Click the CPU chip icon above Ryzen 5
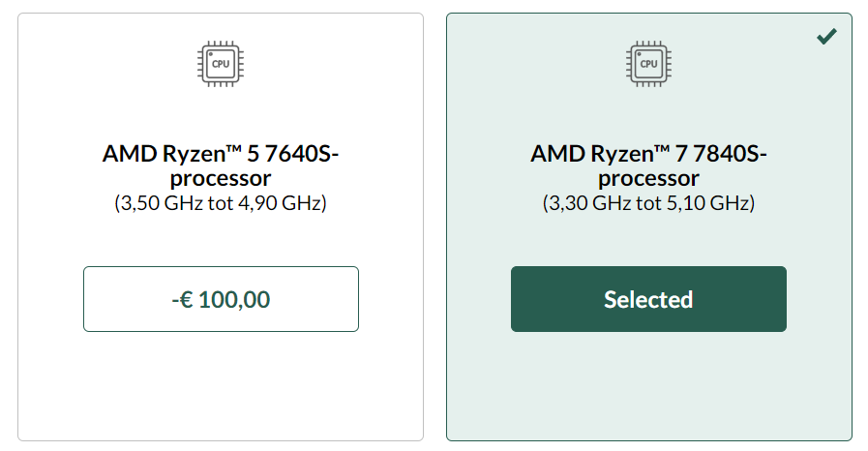This screenshot has width=868, height=451. coord(221,63)
